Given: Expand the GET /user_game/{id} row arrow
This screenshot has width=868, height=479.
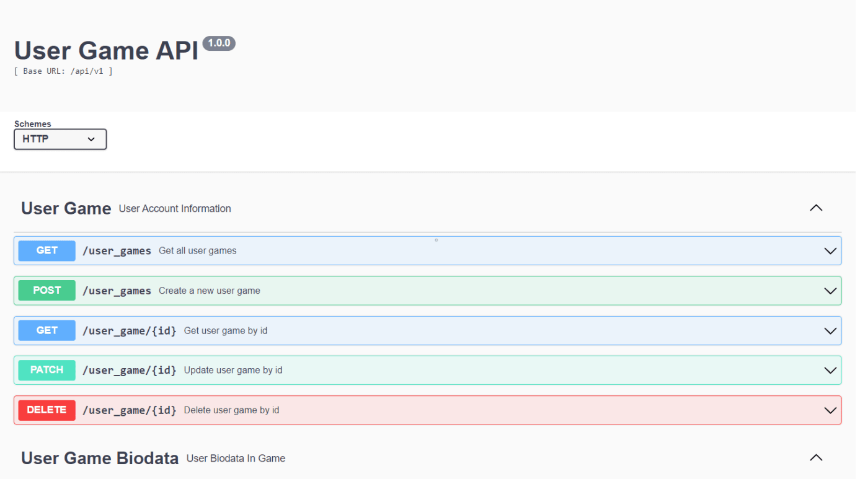Looking at the screenshot, I should coord(830,331).
